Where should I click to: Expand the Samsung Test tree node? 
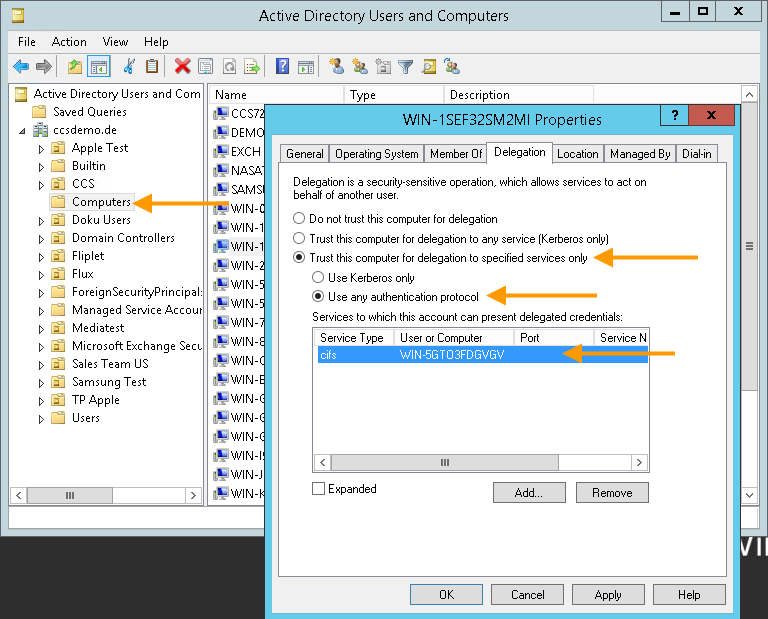tap(41, 383)
